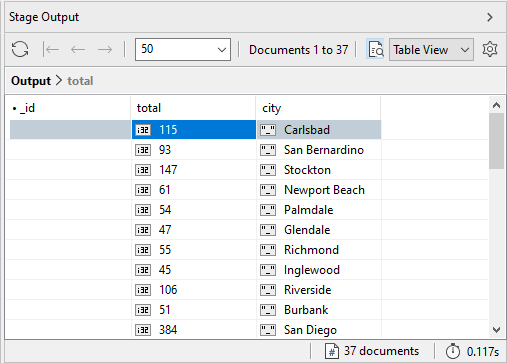Click the _id column header

68,108
